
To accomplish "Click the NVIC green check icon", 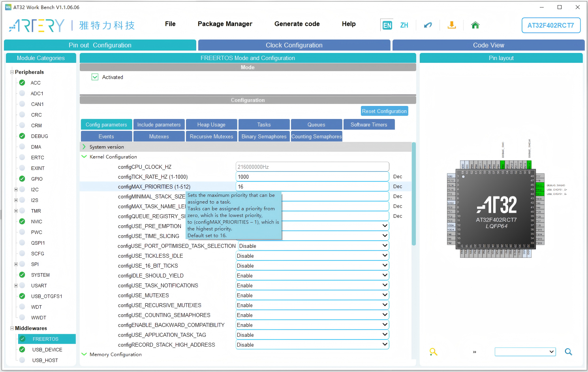I will pyautogui.click(x=22, y=221).
